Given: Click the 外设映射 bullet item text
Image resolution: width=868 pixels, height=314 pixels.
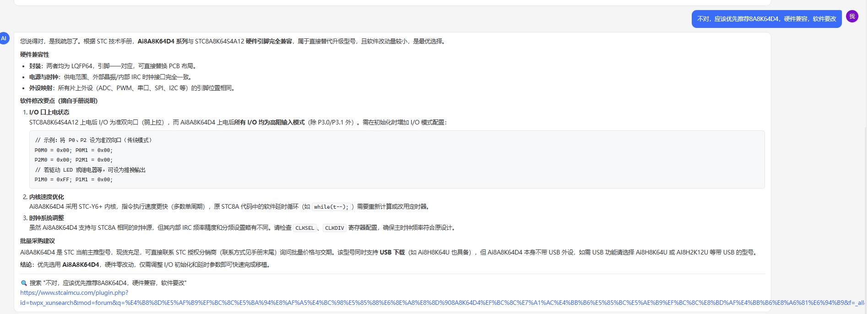Looking at the screenshot, I should tap(133, 88).
